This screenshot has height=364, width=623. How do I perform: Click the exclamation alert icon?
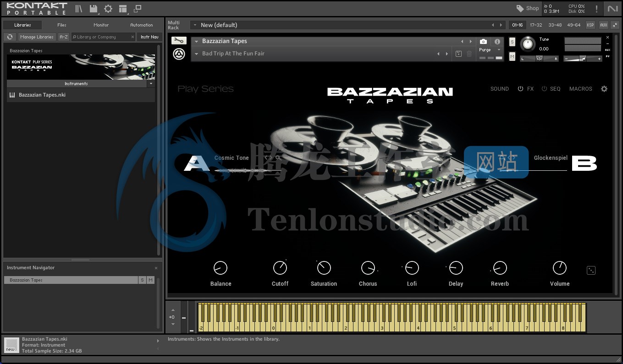(x=596, y=8)
